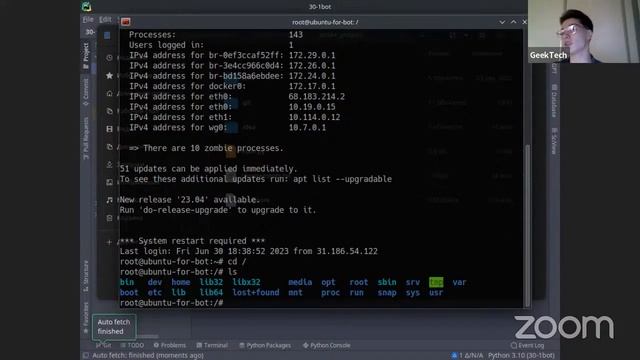Viewport: 640px width, 360px height.
Task: Open the SciView tool window tab
Action: [554, 141]
